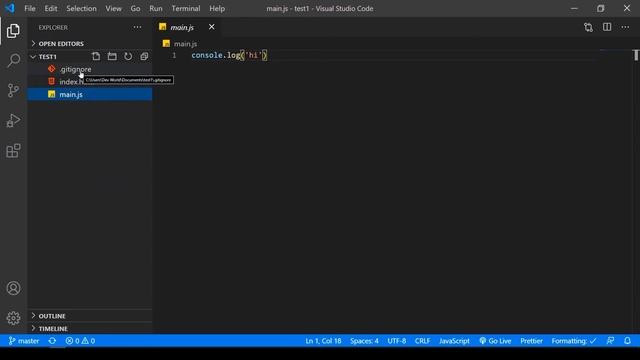Viewport: 640px width, 360px height.
Task: Open Explorer views and more actions
Action: tap(137, 27)
